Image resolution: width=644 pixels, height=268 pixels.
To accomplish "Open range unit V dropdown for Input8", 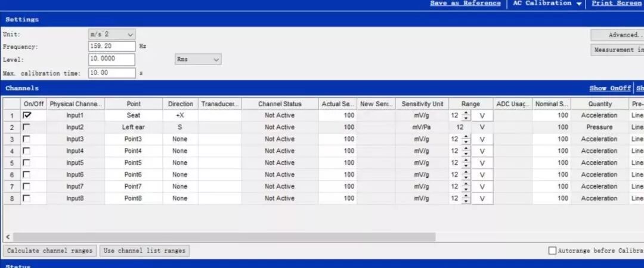I will tap(482, 199).
